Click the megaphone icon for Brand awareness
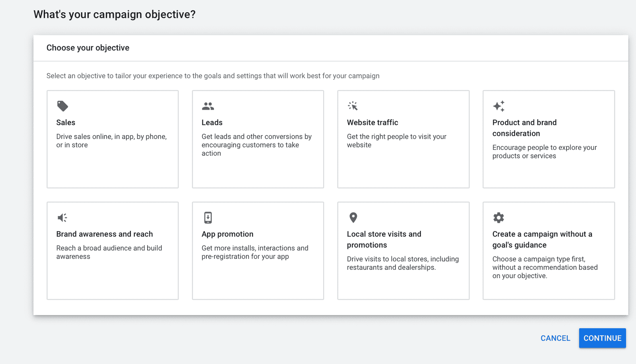The width and height of the screenshot is (636, 364). pyautogui.click(x=62, y=218)
